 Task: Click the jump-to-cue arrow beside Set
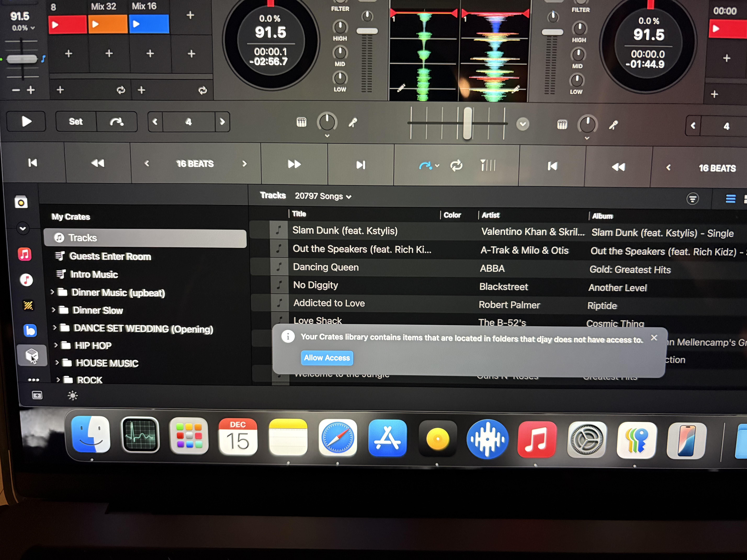(117, 122)
